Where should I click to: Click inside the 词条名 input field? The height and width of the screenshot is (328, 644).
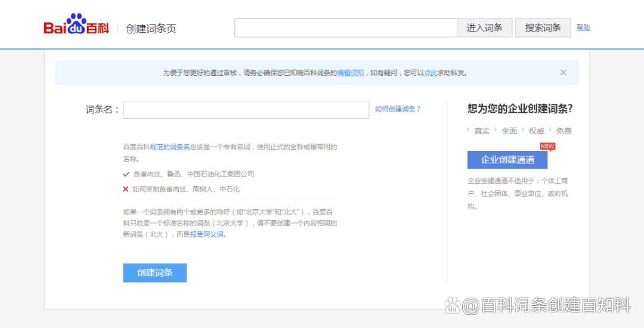246,110
